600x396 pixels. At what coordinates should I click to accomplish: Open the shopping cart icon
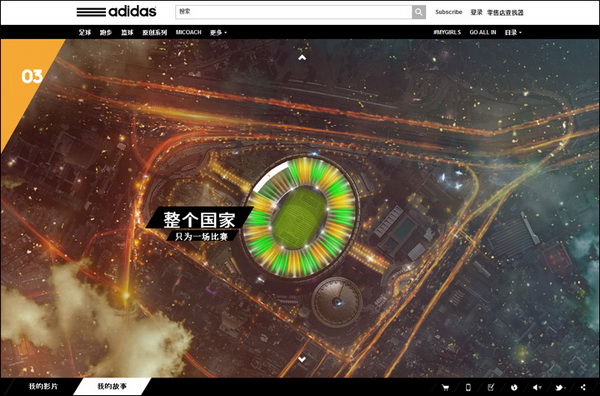click(445, 387)
